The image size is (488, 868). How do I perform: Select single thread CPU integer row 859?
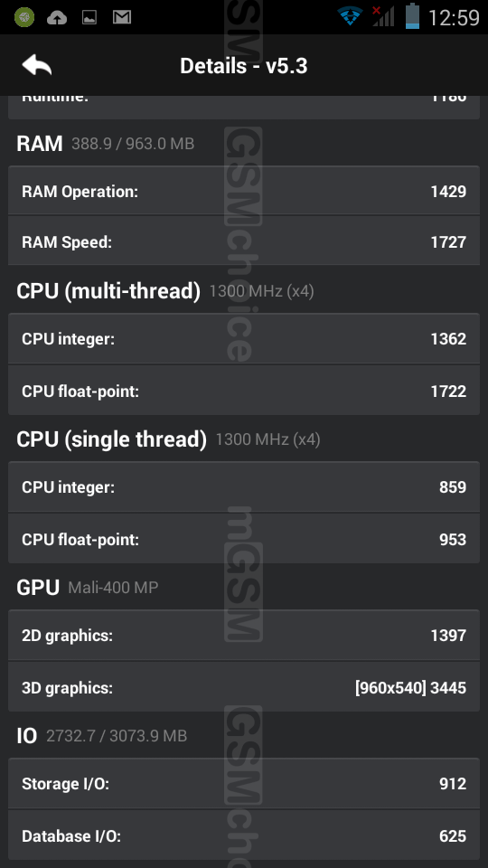pos(244,487)
